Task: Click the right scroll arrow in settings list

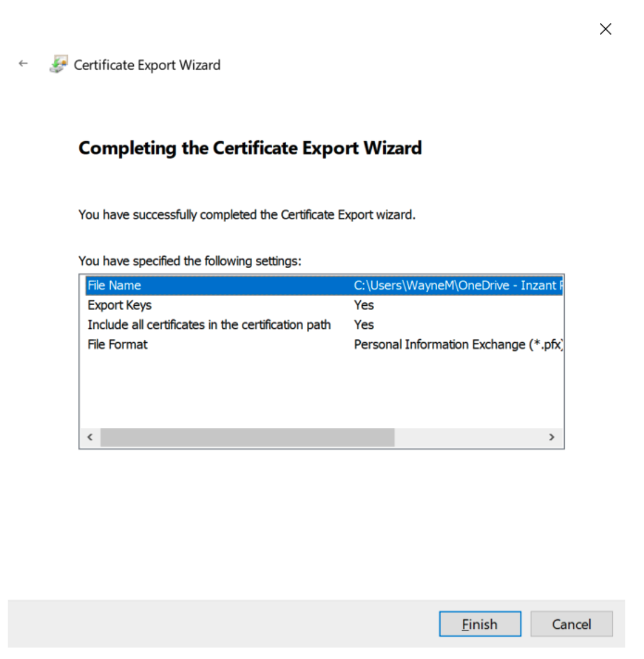Action: (551, 437)
